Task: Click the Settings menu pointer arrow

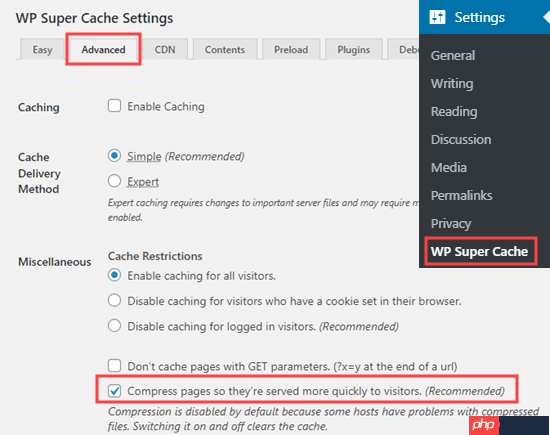Action: [546, 17]
